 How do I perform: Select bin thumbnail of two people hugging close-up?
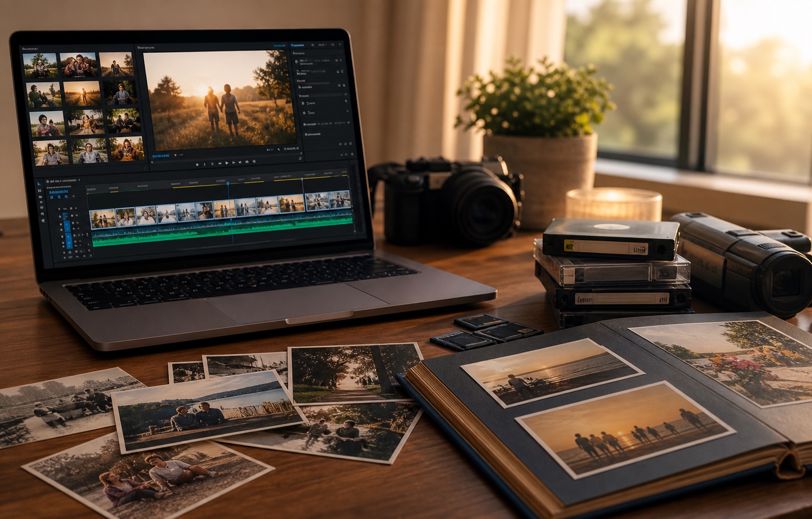(78, 65)
